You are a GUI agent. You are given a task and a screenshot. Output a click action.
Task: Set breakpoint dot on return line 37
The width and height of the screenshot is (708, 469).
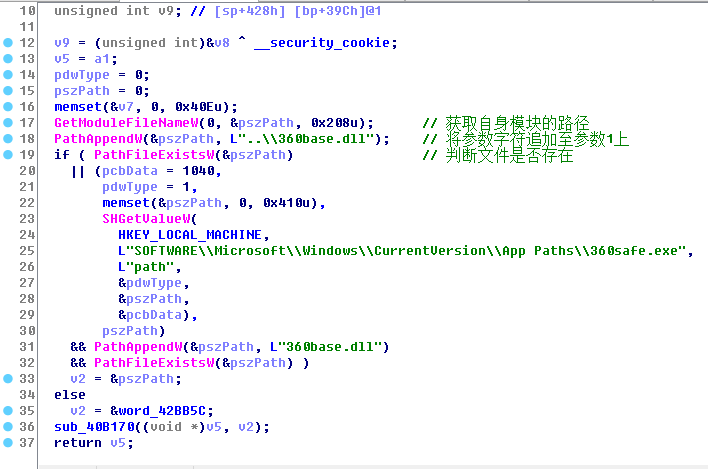pyautogui.click(x=8, y=443)
